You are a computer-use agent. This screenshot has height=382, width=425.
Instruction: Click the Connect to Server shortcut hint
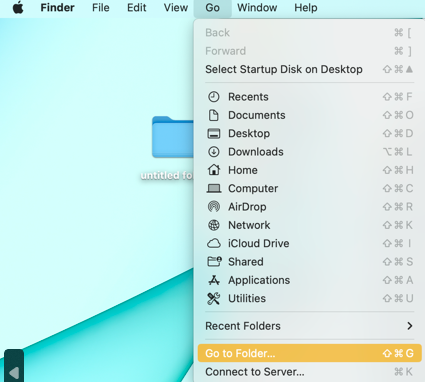pos(403,372)
